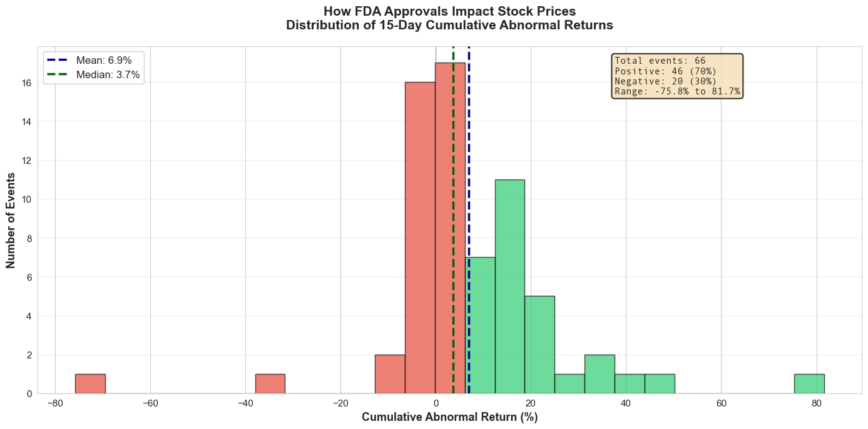Viewport: 868px width, 429px height.
Task: Click the chart title text
Action: (x=449, y=18)
